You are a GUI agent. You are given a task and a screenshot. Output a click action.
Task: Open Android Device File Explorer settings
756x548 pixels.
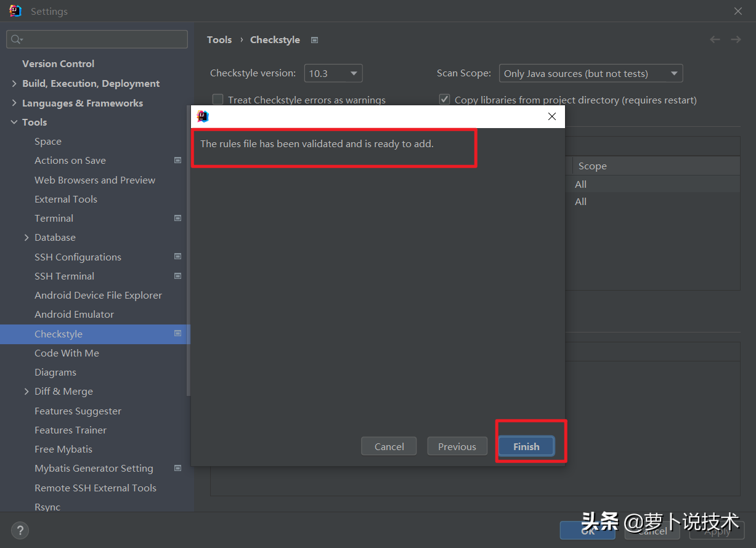pyautogui.click(x=98, y=296)
